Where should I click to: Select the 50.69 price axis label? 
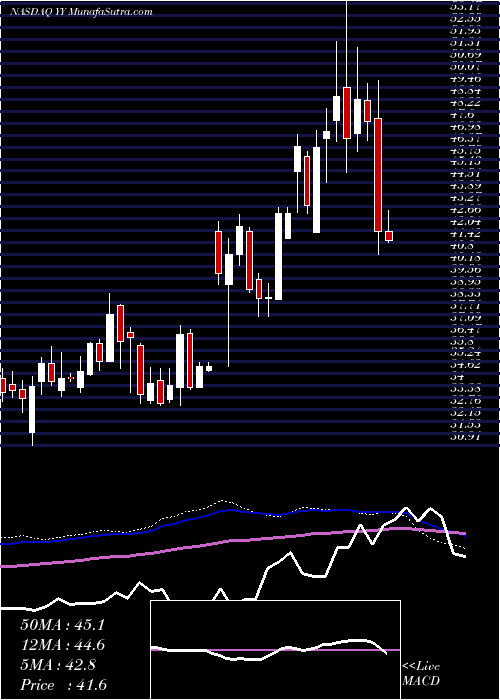tap(465, 55)
